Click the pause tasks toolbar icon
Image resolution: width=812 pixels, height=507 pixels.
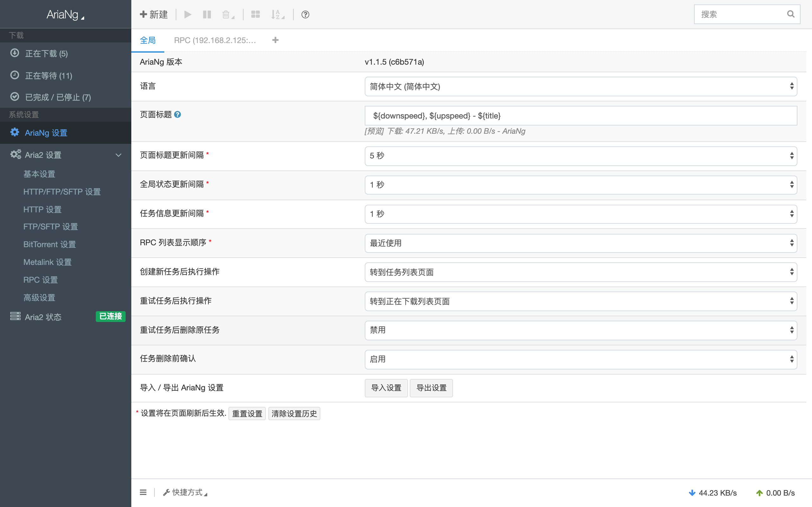(207, 15)
